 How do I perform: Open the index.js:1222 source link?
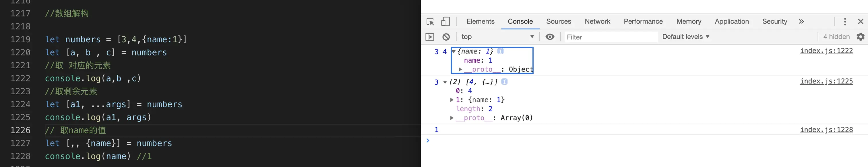[x=826, y=51]
